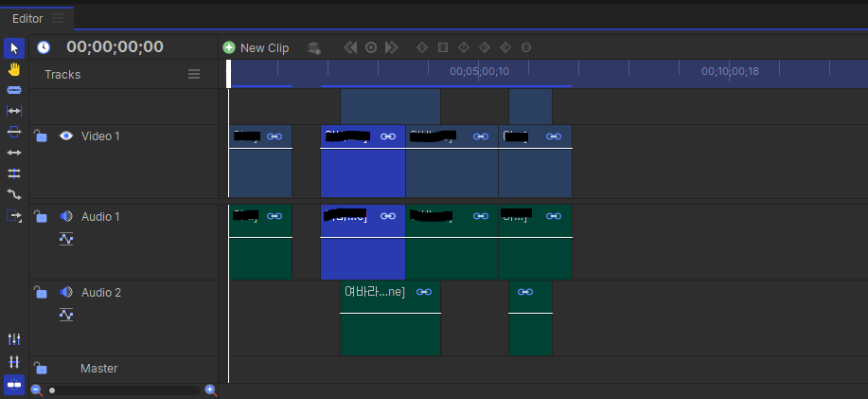
Task: Click link icon on second Audio 2 clip
Action: click(x=525, y=292)
